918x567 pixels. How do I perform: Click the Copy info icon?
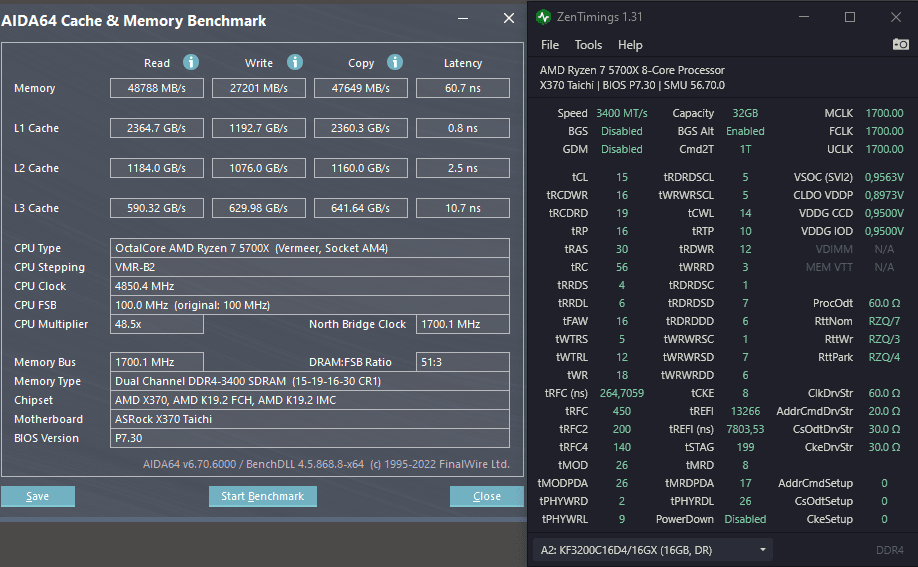[395, 62]
